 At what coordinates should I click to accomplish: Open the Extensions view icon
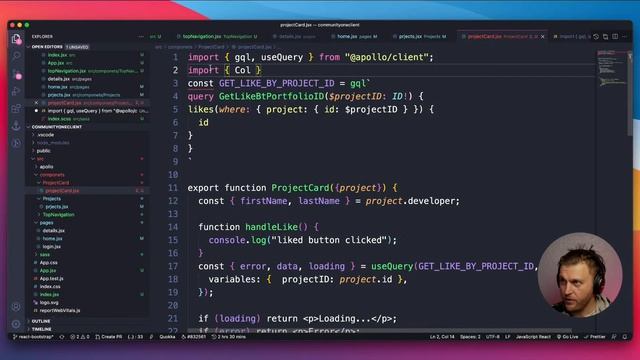pos(16,108)
